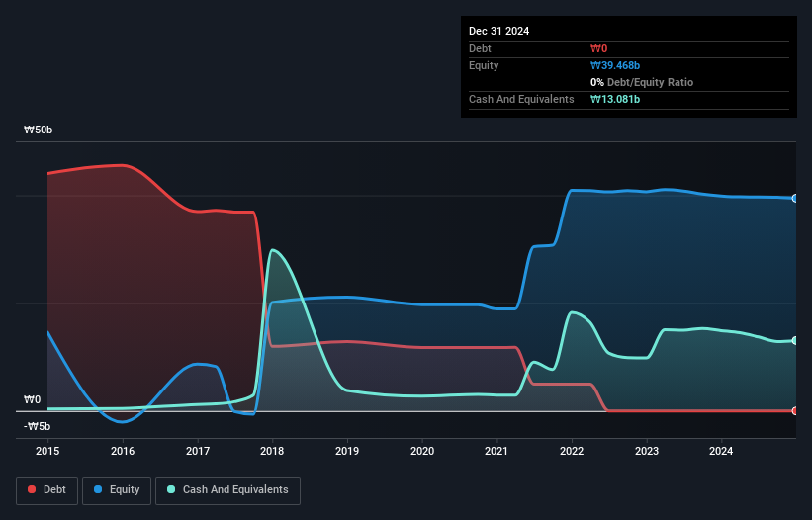Click the 0% Debt/Equity Ratio text
Screen dimensions: 812x520
tap(642, 82)
